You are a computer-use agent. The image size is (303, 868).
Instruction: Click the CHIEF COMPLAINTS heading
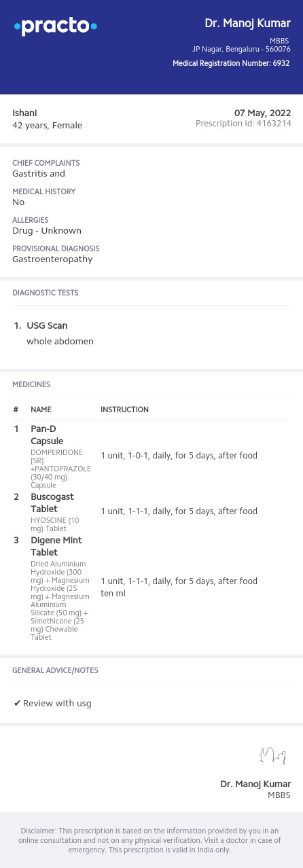point(46,163)
